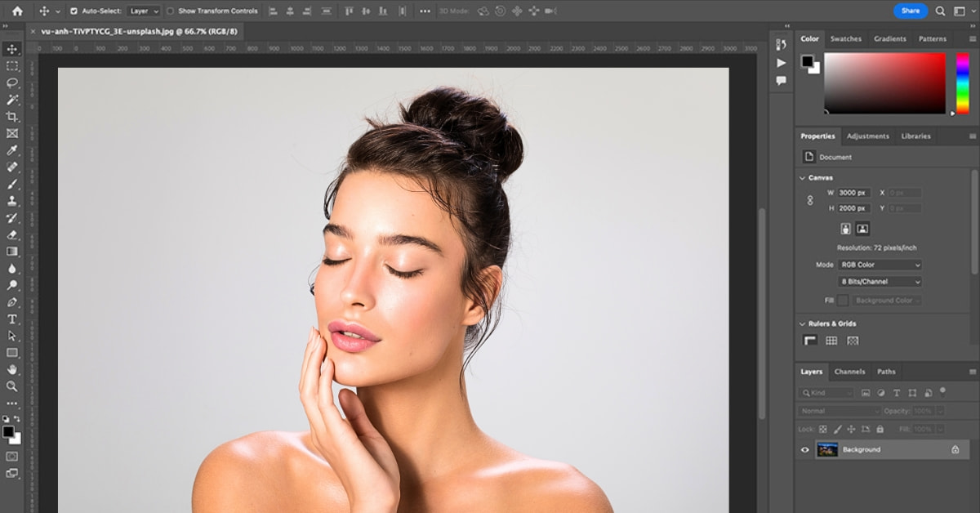Image resolution: width=980 pixels, height=513 pixels.
Task: Select the Rectangular Marquee tool
Action: coord(12,66)
